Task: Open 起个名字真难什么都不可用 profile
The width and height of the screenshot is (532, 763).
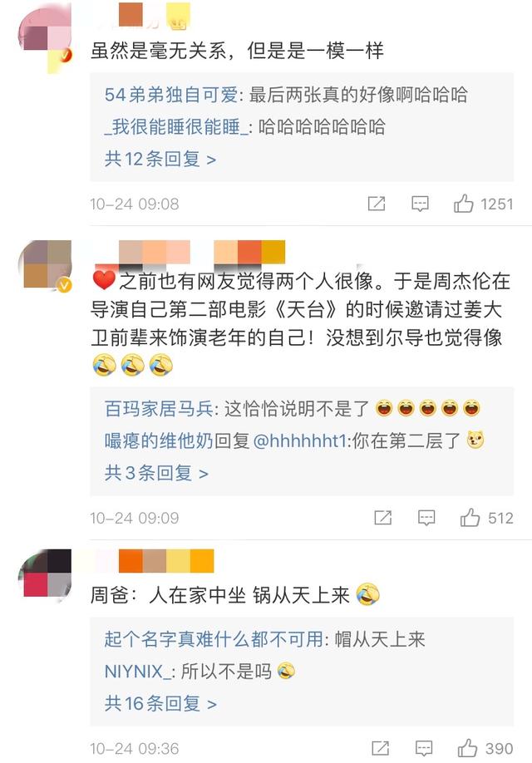Action: coord(213,639)
